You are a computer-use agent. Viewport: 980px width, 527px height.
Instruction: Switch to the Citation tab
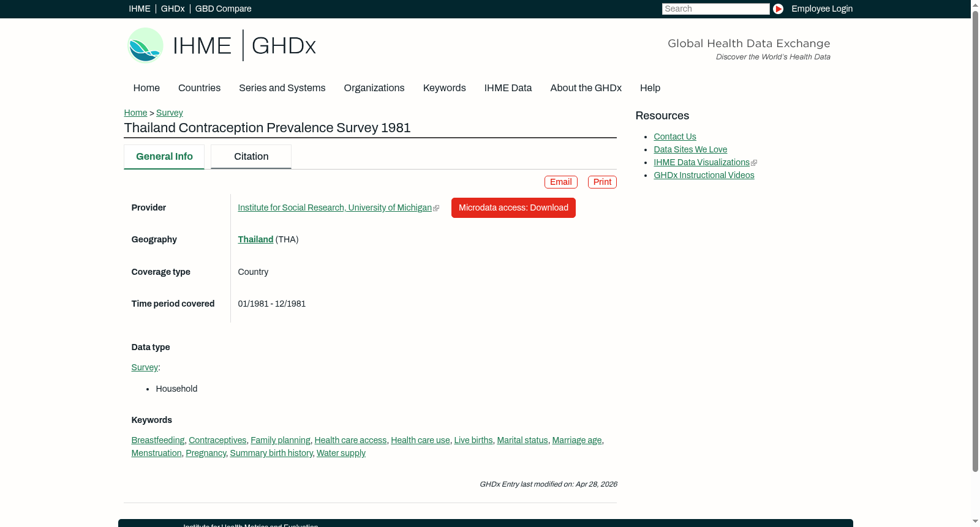[251, 157]
